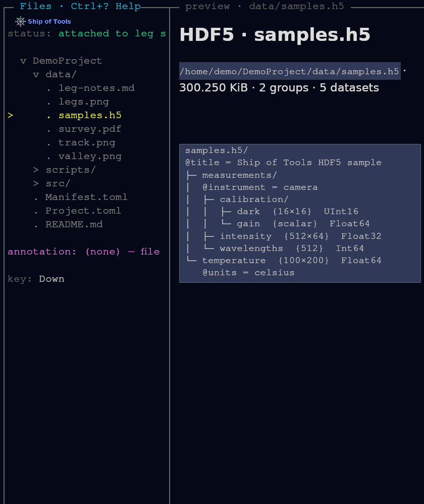Select leg-notes.md in the file tree
This screenshot has width=424, height=504.
point(96,88)
